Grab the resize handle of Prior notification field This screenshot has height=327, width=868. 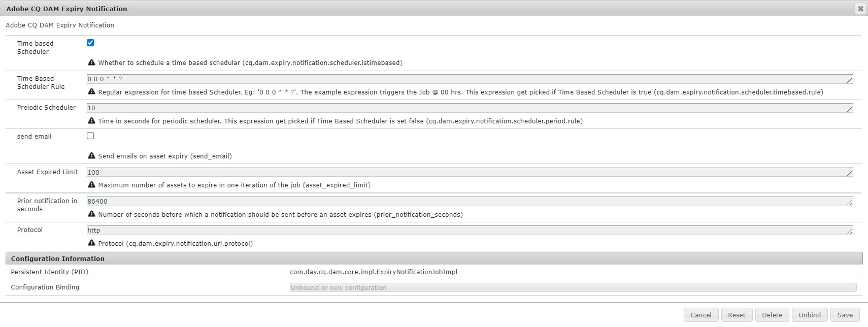pos(850,203)
